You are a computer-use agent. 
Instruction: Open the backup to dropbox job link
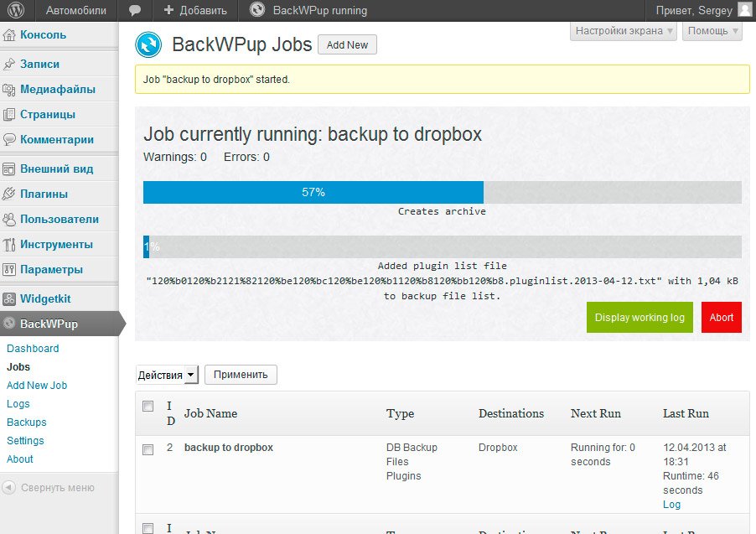click(x=229, y=448)
